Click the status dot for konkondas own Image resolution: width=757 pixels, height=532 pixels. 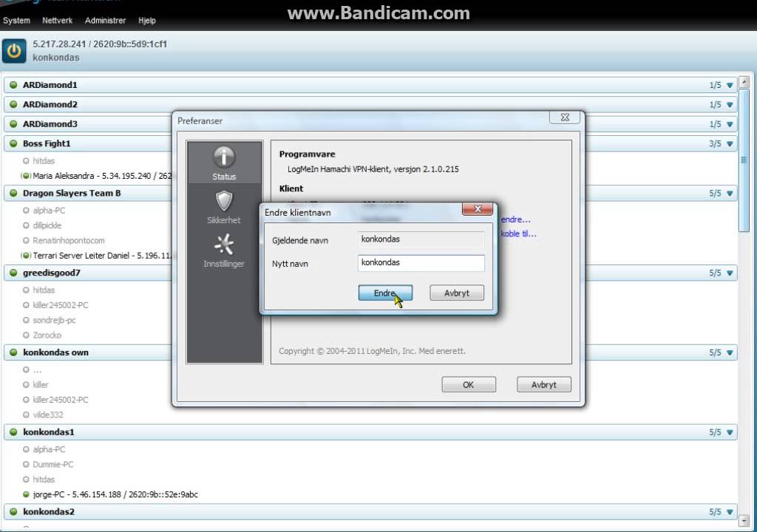(13, 352)
